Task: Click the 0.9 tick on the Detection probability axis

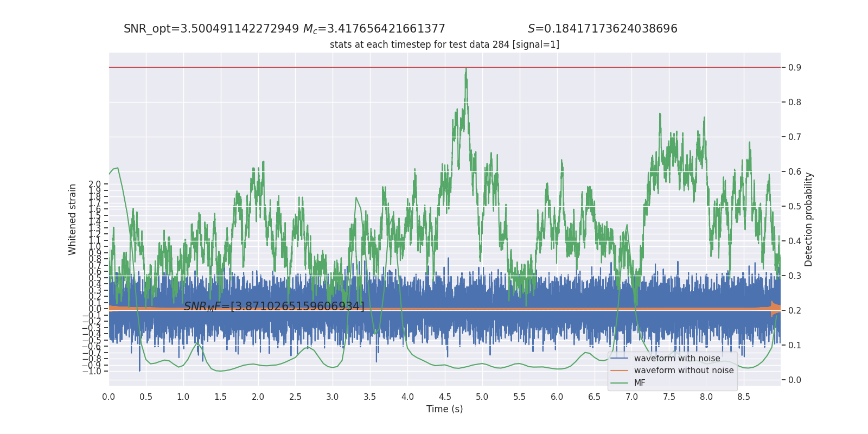Action: click(x=795, y=68)
